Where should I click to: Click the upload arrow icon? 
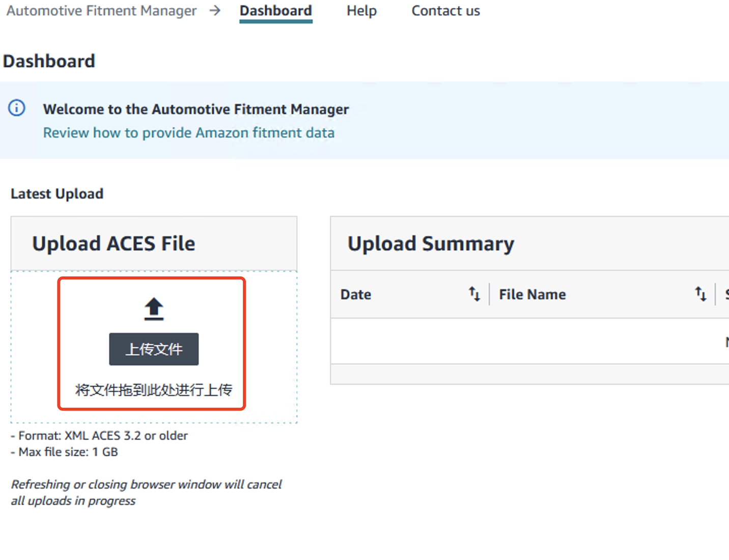click(154, 309)
